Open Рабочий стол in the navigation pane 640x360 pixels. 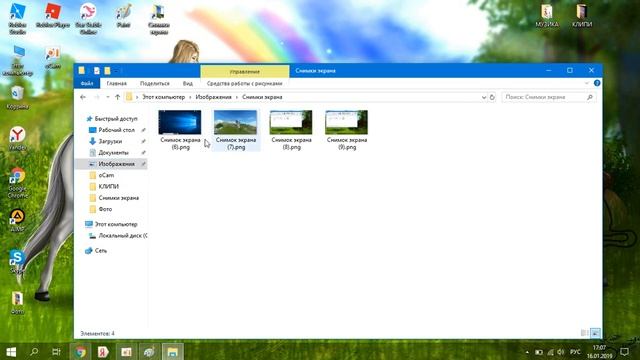(116, 130)
